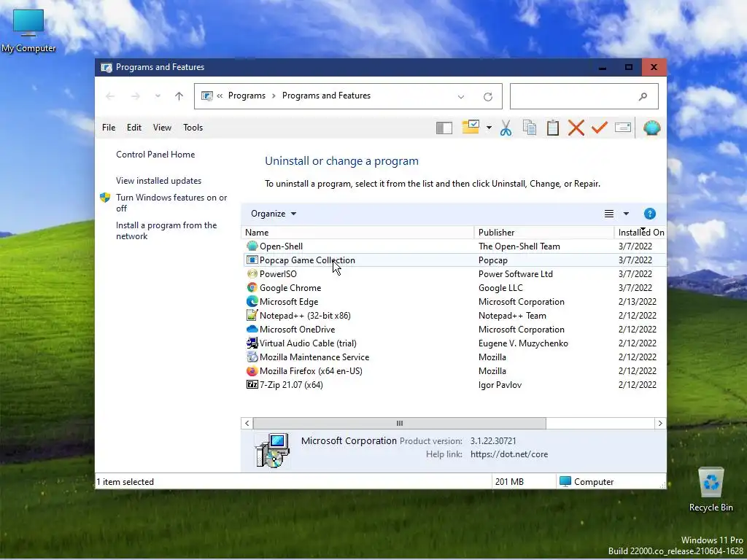Viewport: 747px width, 560px height.
Task: Click the refresh icon in address bar
Action: coord(488,97)
